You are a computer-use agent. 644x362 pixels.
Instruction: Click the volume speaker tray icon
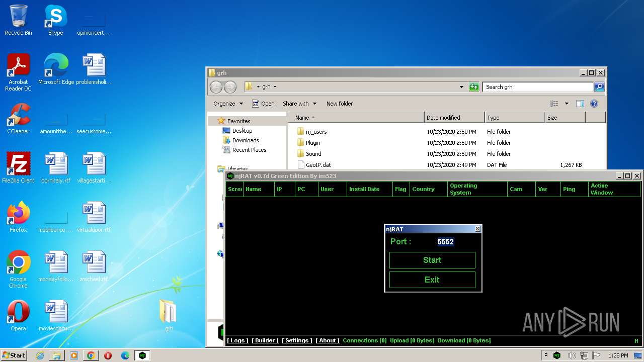point(571,355)
